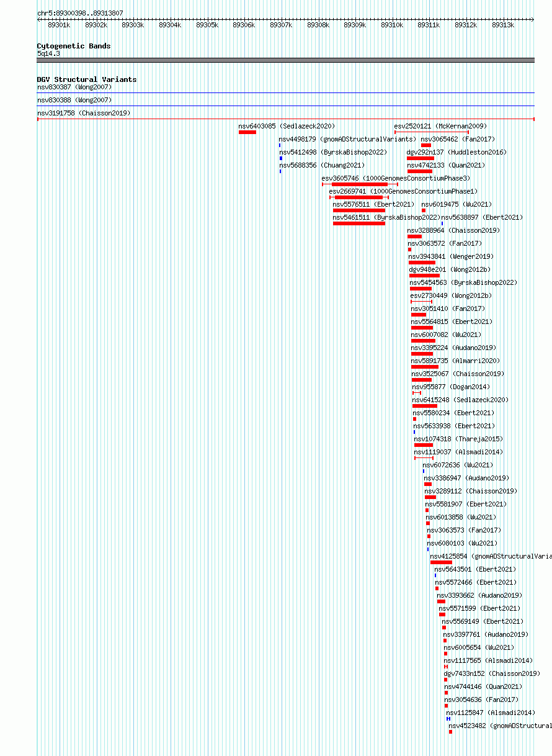Click nsv5461511 (ByrskaBishop2022) label

coord(386,217)
